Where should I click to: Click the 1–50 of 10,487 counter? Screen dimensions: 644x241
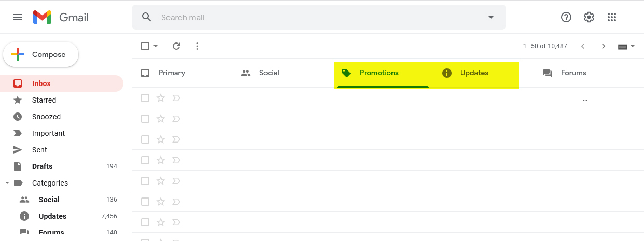tap(545, 46)
